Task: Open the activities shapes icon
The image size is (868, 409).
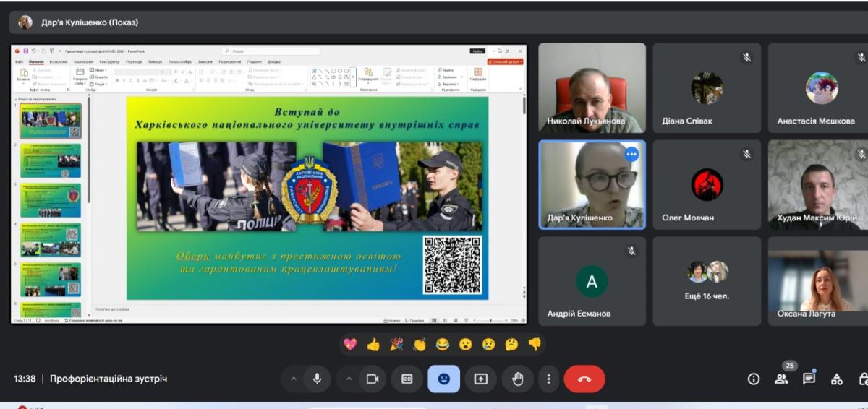Action: pyautogui.click(x=837, y=379)
